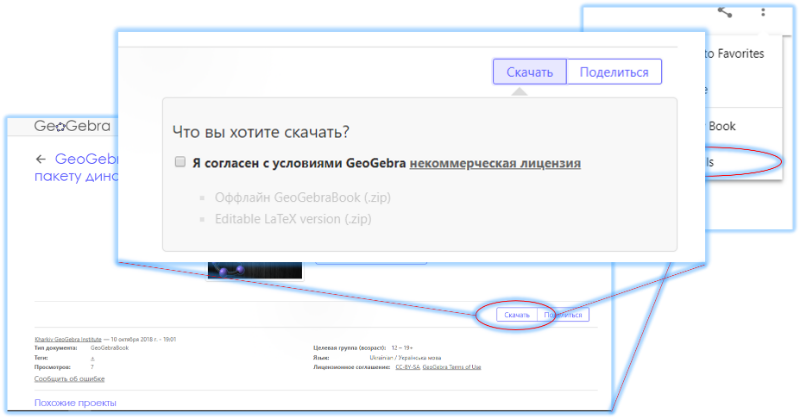The image size is (800, 419).
Task: Click the small Скачать button on the page
Action: click(517, 315)
